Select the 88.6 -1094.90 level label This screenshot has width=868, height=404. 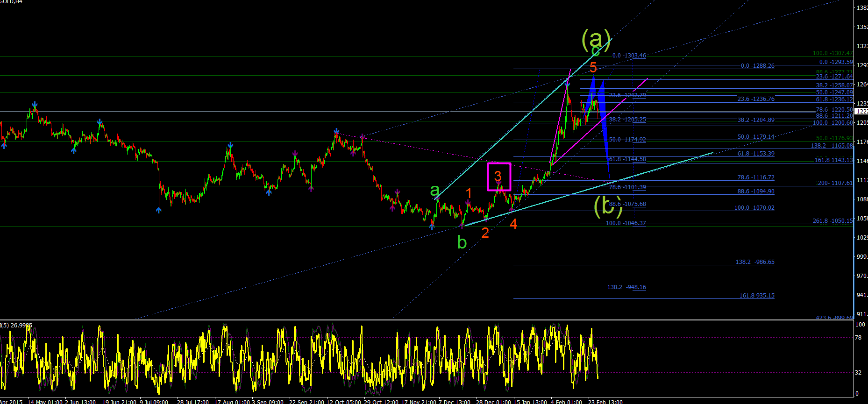756,191
